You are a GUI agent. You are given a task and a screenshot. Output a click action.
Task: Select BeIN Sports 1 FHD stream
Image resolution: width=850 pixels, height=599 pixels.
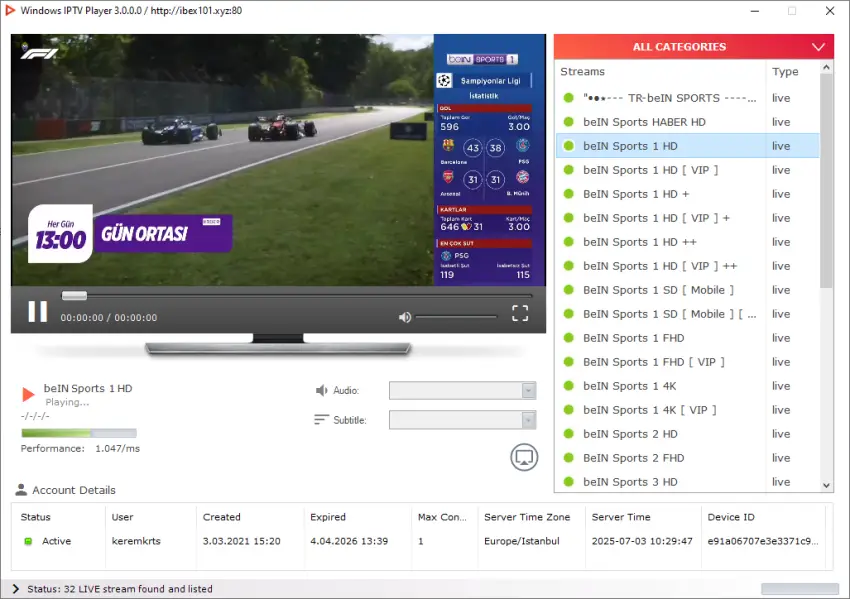pyautogui.click(x=687, y=338)
